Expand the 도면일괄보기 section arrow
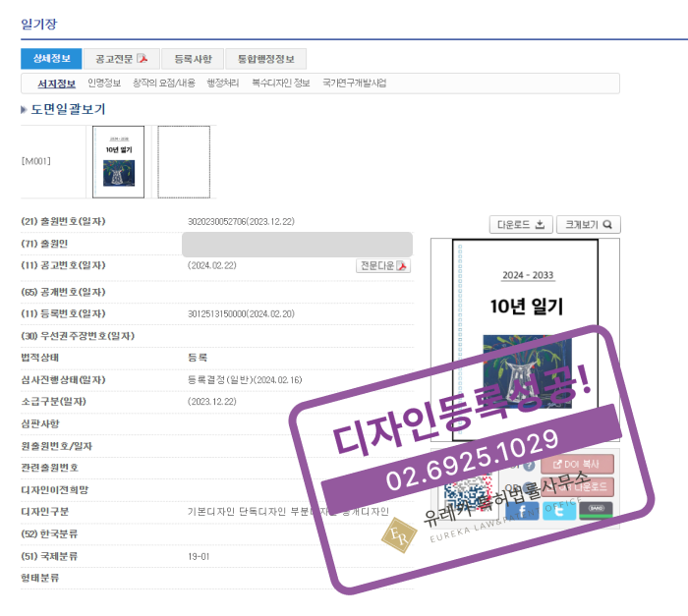 pos(25,110)
